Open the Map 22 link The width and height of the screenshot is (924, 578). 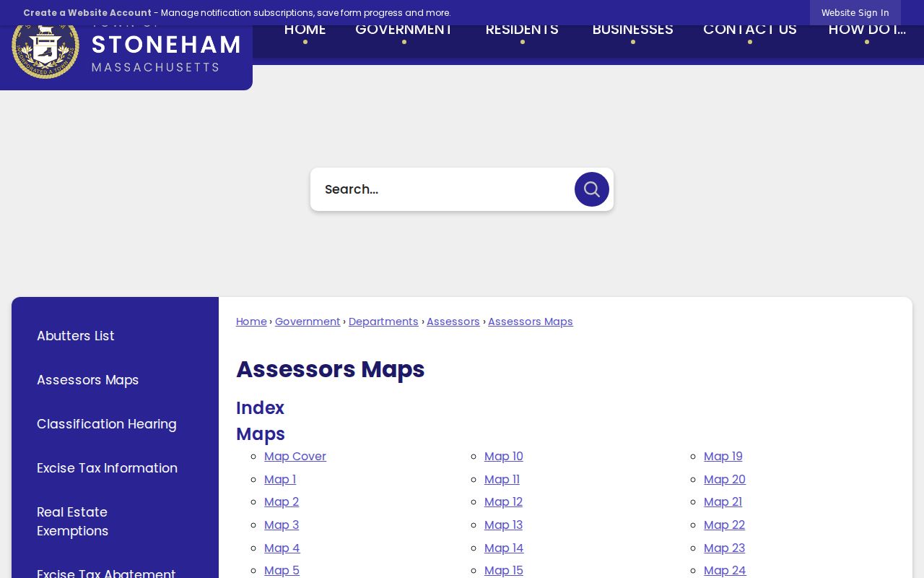[x=724, y=525]
